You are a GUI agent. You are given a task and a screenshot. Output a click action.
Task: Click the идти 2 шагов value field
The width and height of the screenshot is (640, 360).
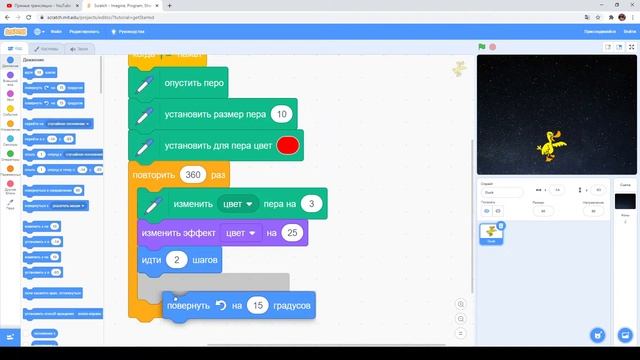[176, 260]
